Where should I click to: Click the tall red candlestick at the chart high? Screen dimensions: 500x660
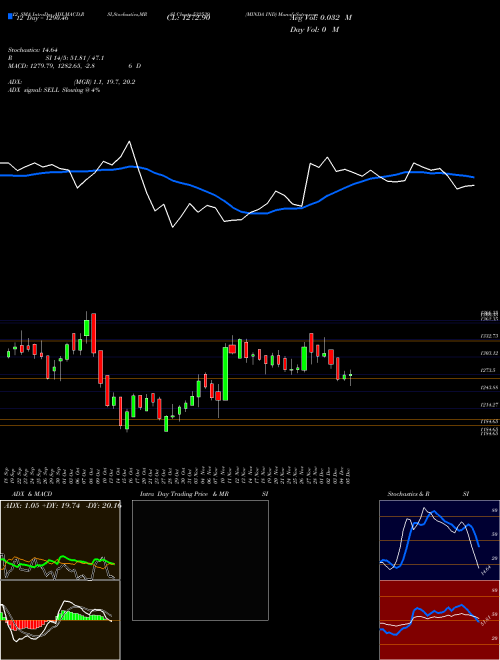click(x=93, y=333)
